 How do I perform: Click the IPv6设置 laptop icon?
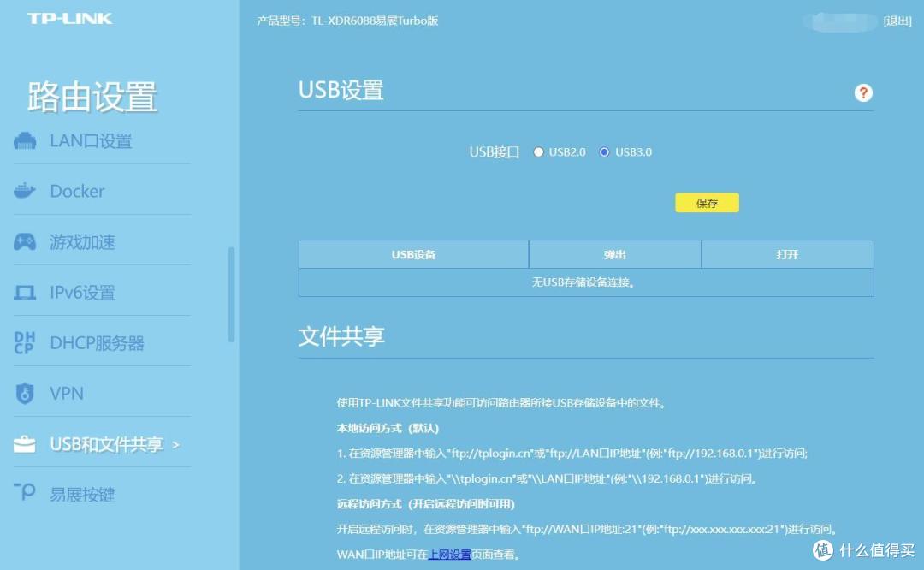tap(25, 292)
